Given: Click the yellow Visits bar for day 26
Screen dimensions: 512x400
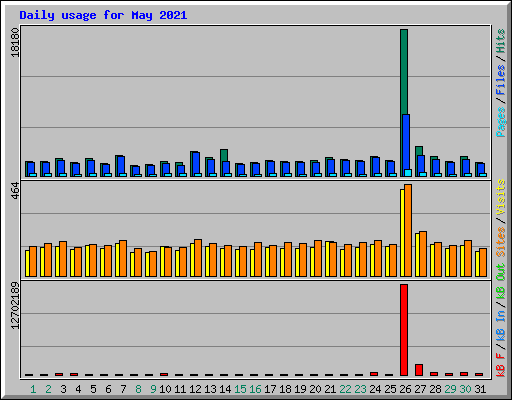Looking at the screenshot, I should pos(402,233).
